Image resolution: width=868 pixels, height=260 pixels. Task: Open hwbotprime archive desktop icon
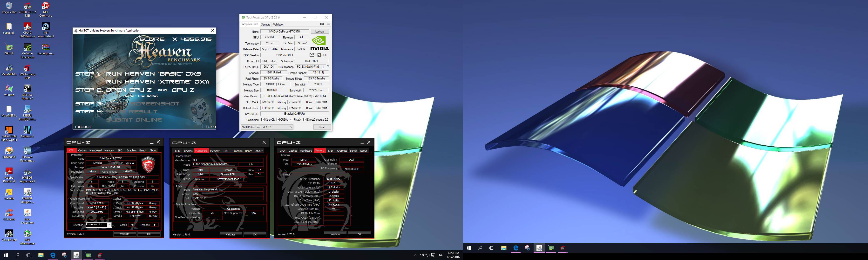point(46,49)
